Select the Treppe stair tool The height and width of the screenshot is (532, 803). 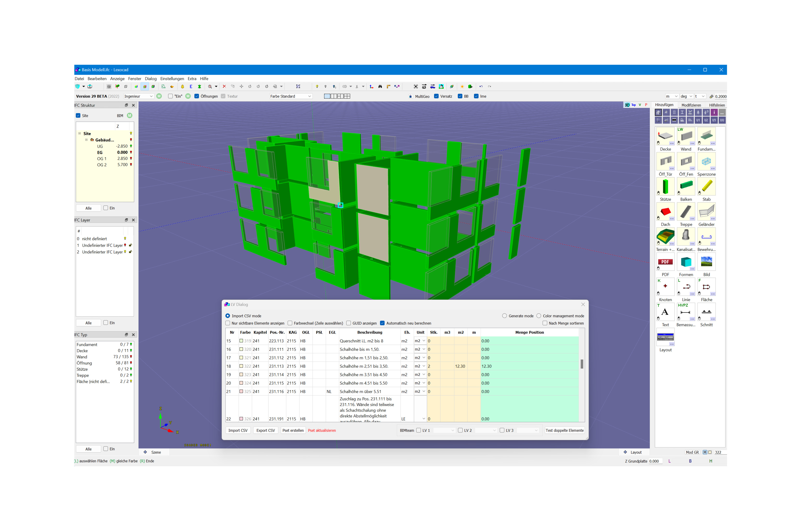point(686,212)
